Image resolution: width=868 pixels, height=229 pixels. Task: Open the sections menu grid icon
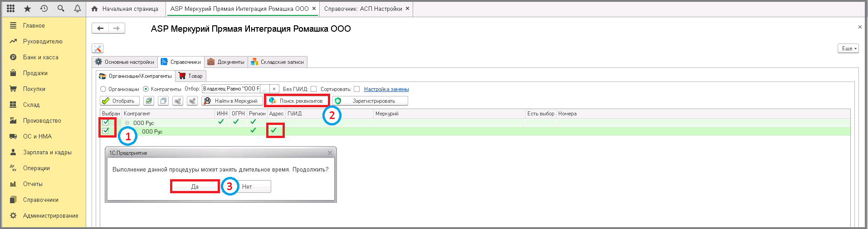click(10, 9)
